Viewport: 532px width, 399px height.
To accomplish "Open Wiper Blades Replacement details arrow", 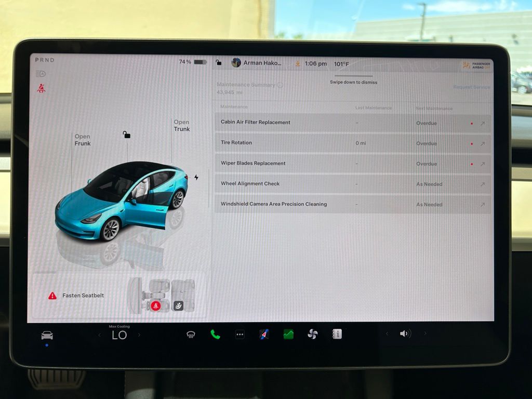I will [x=483, y=164].
